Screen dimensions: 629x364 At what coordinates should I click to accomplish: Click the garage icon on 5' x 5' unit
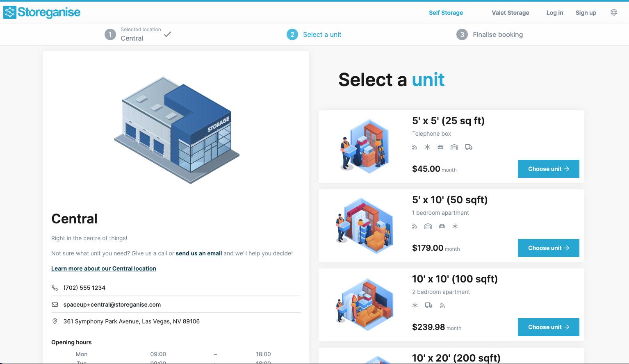click(454, 147)
